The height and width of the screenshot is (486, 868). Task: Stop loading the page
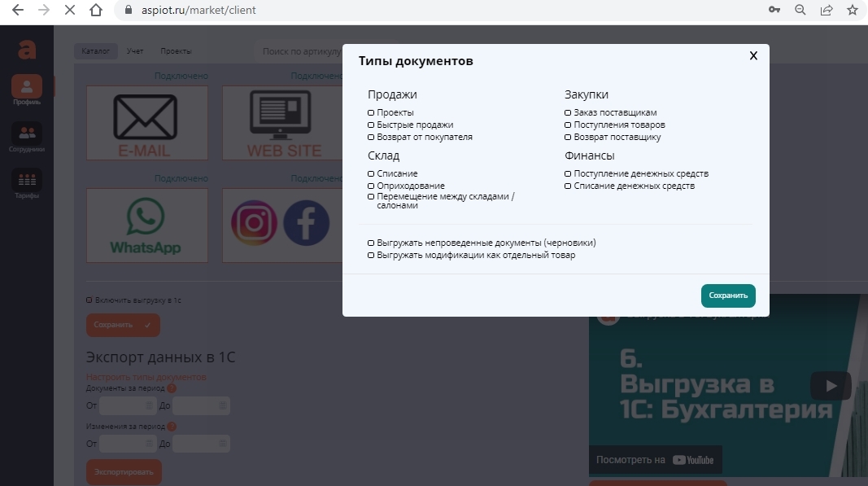(x=70, y=10)
